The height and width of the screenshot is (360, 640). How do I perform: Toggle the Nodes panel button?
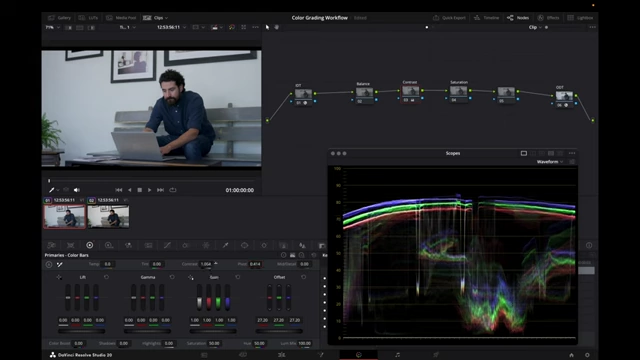pyautogui.click(x=518, y=18)
